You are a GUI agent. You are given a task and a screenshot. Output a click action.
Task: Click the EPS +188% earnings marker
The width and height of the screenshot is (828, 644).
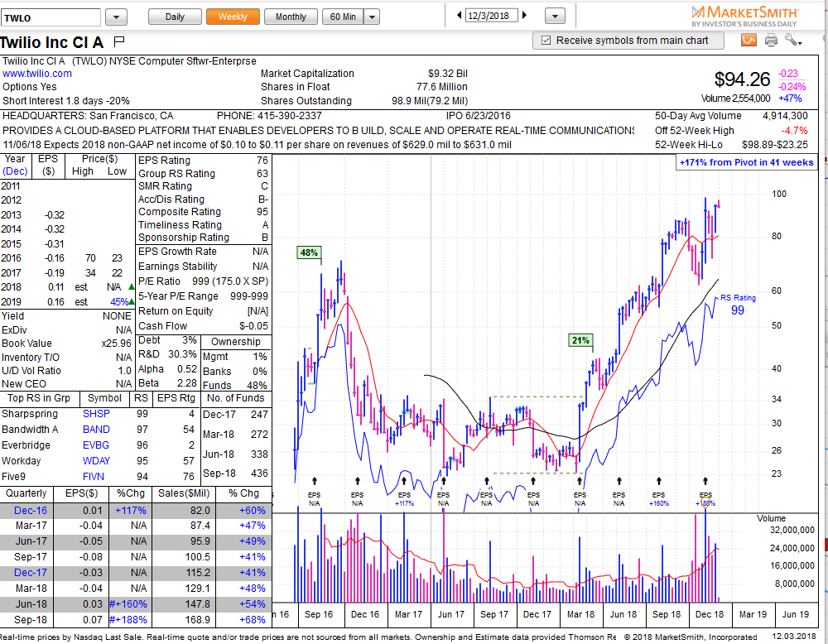click(705, 499)
